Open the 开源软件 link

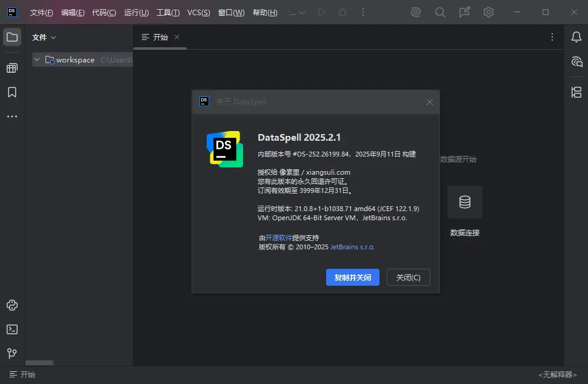pyautogui.click(x=278, y=238)
